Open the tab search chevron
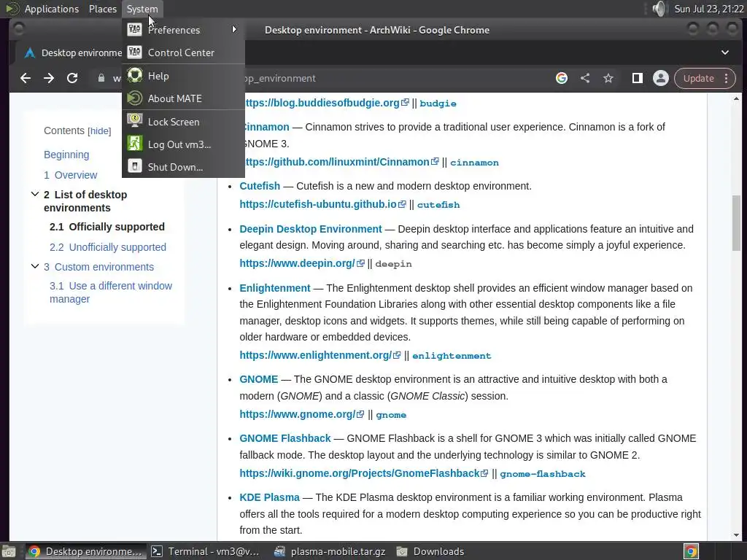 [x=725, y=52]
